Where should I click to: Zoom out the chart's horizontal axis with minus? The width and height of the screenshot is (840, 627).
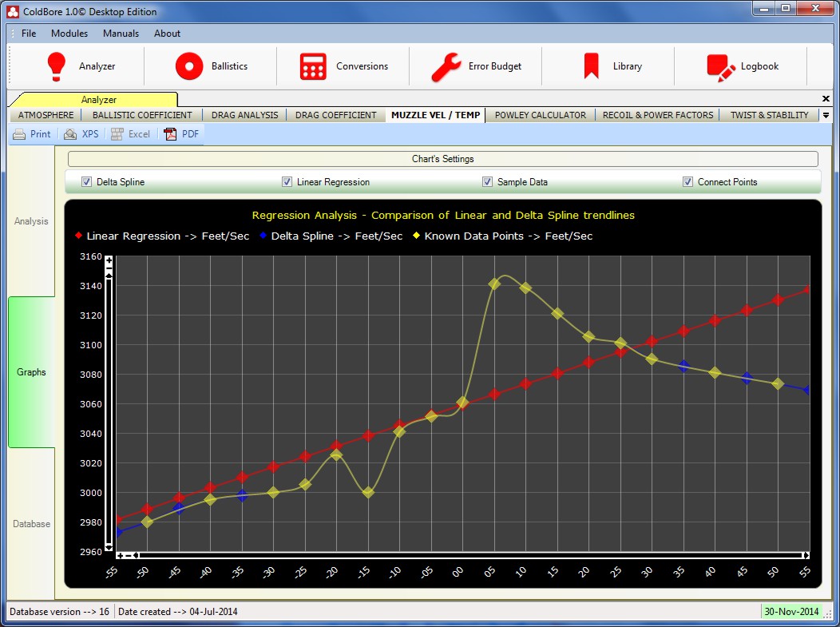click(128, 556)
